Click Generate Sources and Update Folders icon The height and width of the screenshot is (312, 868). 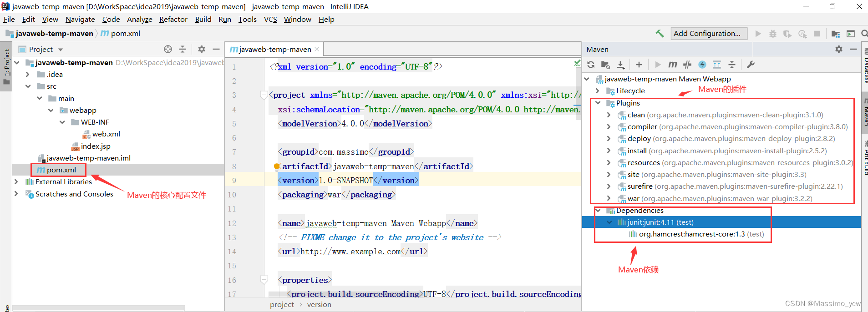[x=605, y=65]
